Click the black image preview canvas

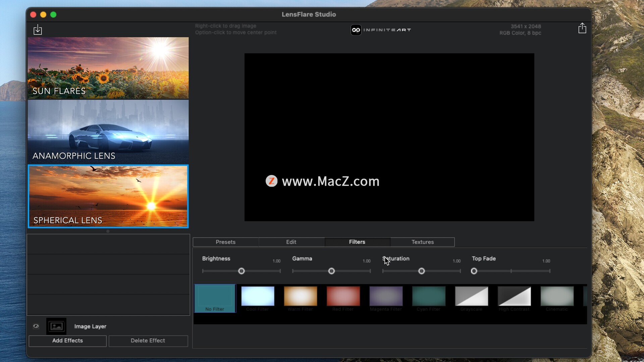pos(389,137)
